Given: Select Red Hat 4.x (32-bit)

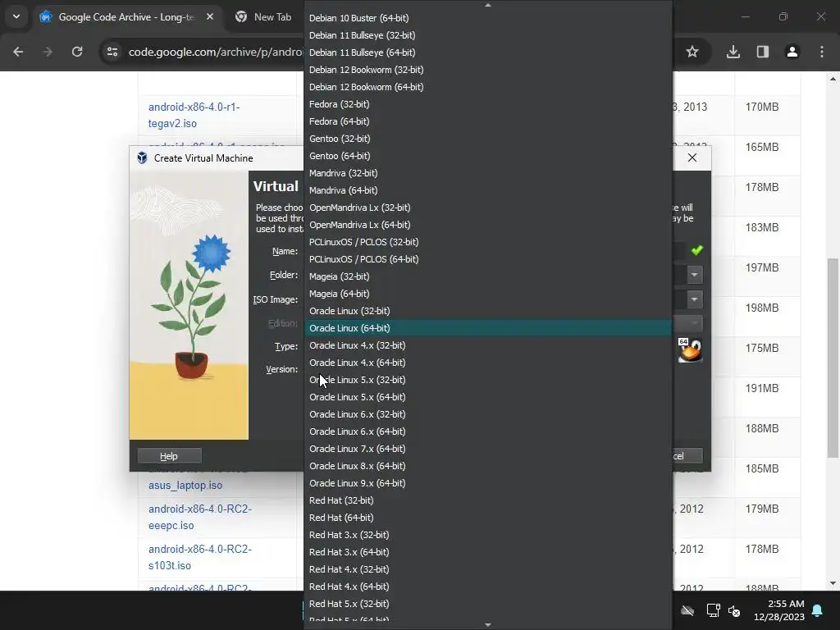Looking at the screenshot, I should 488,569.
